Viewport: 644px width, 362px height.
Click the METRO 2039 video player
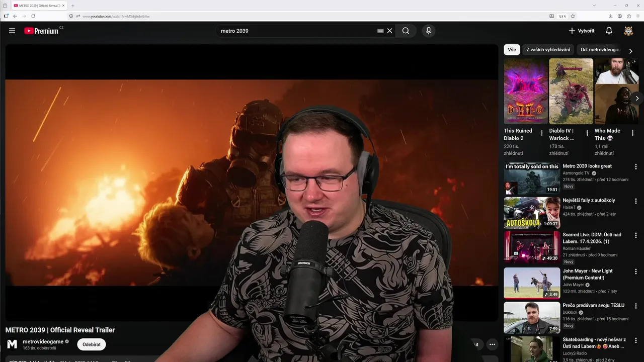point(252,183)
